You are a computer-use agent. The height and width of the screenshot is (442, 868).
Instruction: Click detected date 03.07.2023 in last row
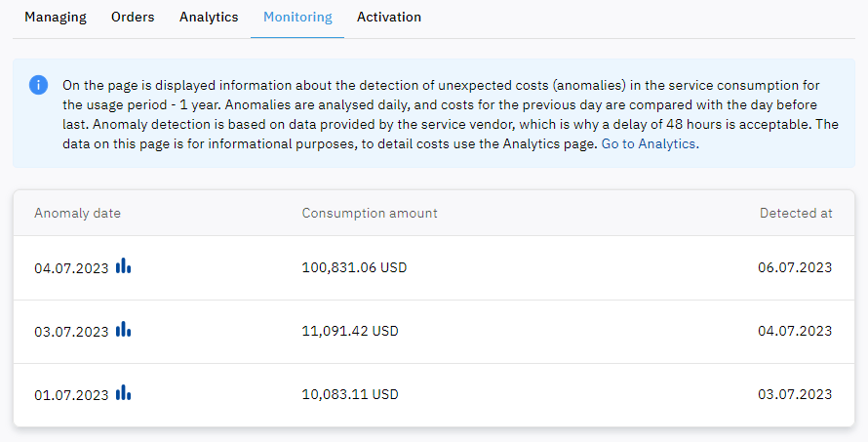pyautogui.click(x=795, y=394)
